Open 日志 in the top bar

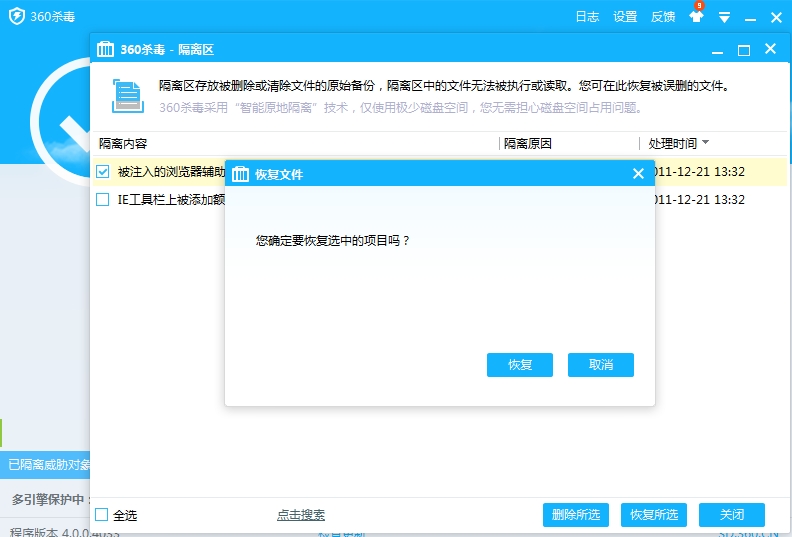[x=587, y=17]
